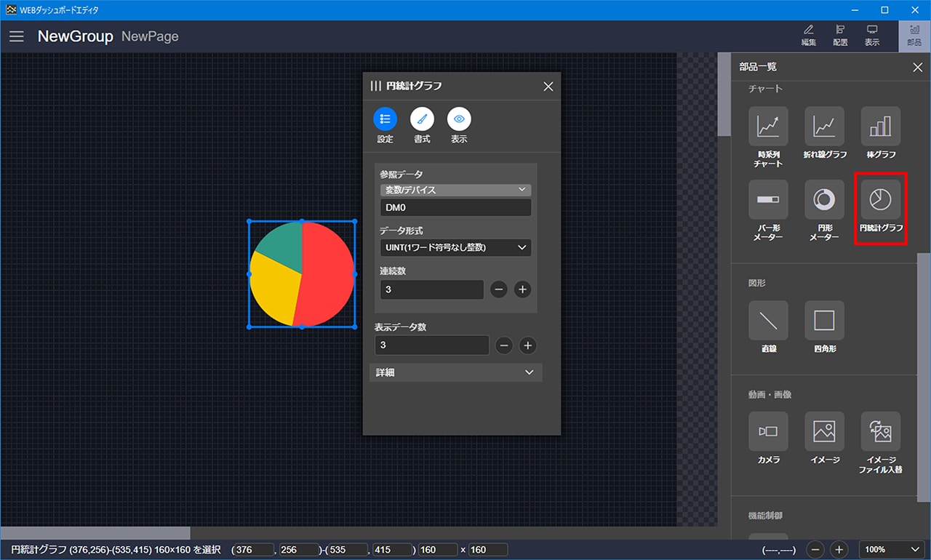The image size is (931, 560).
Task: Open the 変数/デバイス reference dropdown
Action: (x=455, y=190)
